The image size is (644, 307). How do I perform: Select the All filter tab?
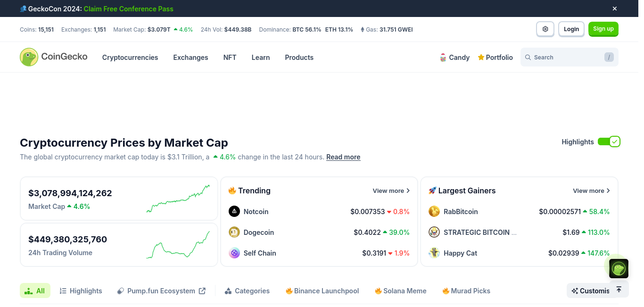point(35,291)
